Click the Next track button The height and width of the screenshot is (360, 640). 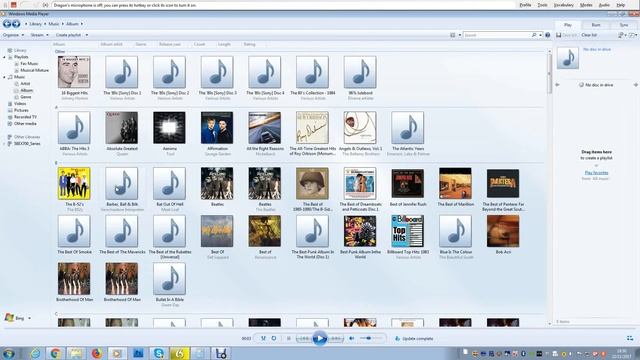coord(336,338)
